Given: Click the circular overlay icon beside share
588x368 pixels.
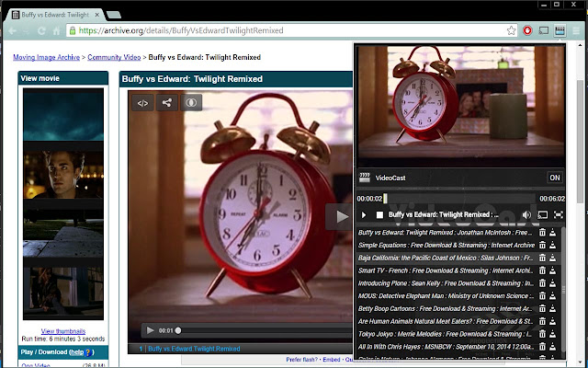Looking at the screenshot, I should point(191,103).
